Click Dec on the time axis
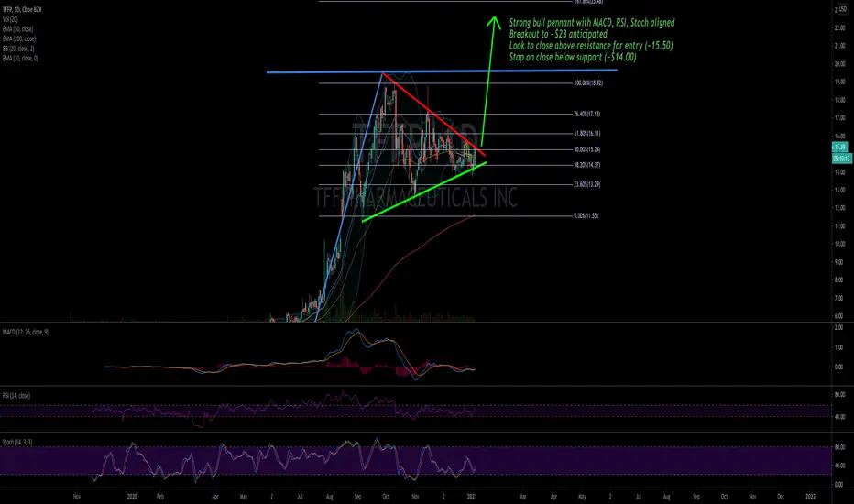 tap(781, 497)
